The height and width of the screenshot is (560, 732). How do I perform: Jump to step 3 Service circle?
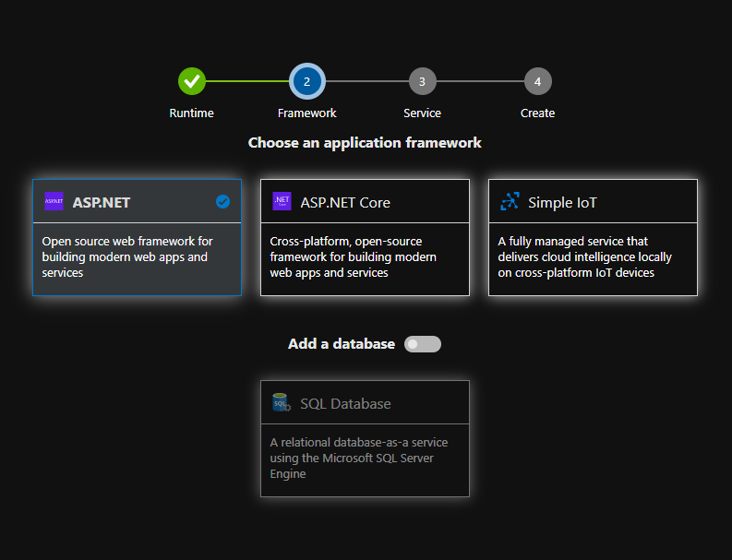(x=422, y=81)
